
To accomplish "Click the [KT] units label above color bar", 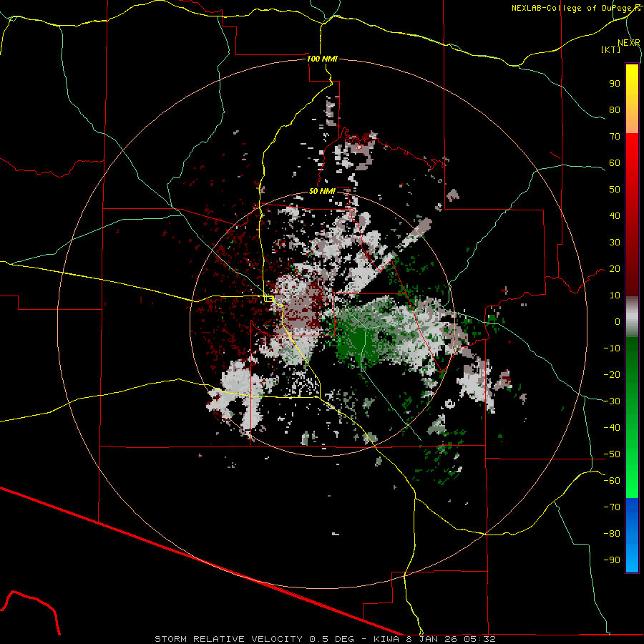I will [x=611, y=49].
